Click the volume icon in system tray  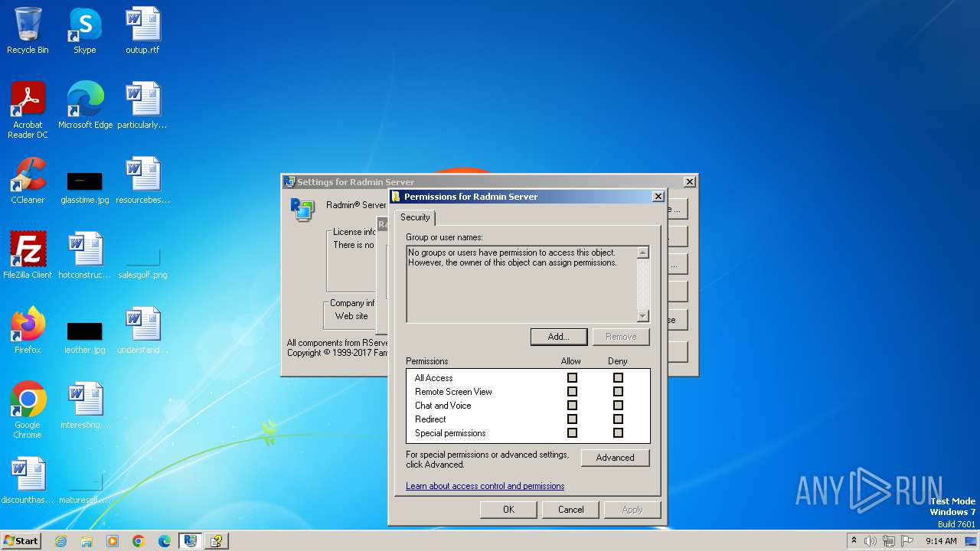point(871,541)
